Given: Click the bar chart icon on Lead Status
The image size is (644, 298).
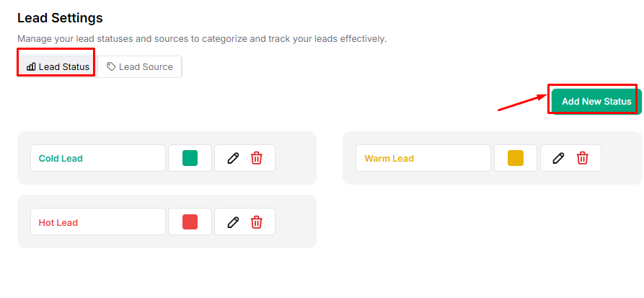Looking at the screenshot, I should point(31,67).
